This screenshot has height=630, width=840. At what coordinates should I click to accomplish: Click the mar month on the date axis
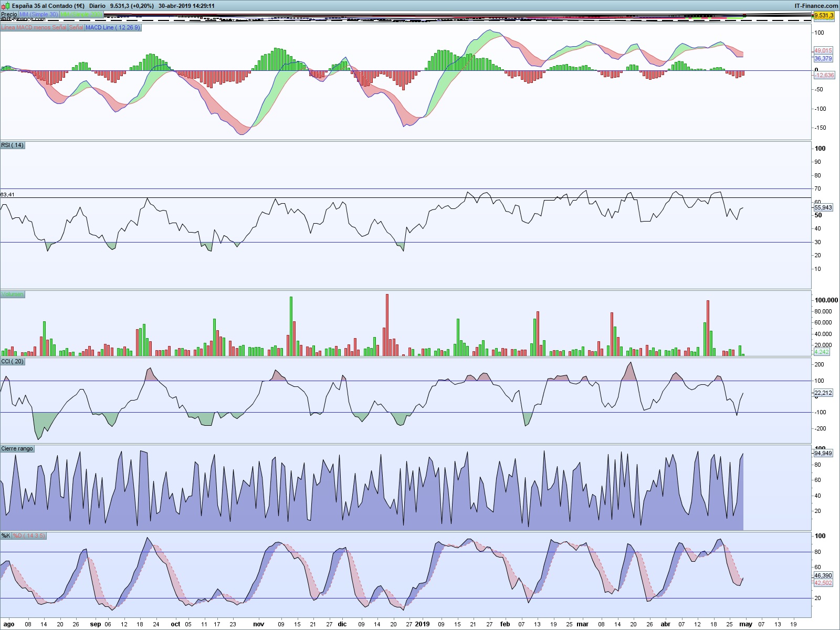tap(583, 624)
